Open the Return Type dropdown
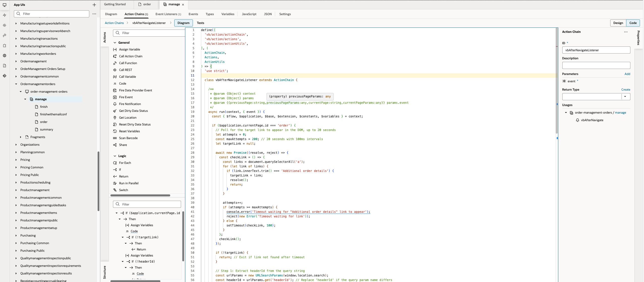644x282 pixels. click(625, 97)
